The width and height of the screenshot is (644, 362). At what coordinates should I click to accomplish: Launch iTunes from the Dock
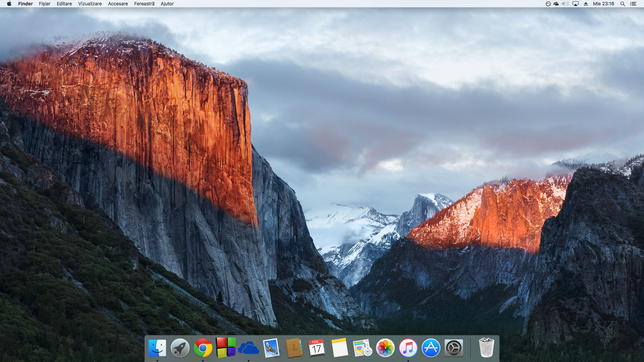[x=408, y=348]
